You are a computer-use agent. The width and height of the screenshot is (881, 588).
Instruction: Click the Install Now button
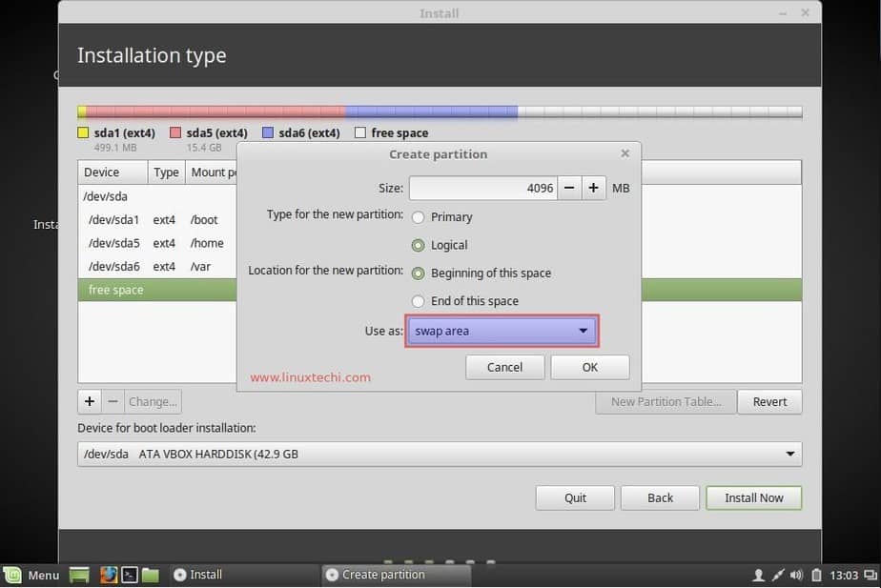753,497
